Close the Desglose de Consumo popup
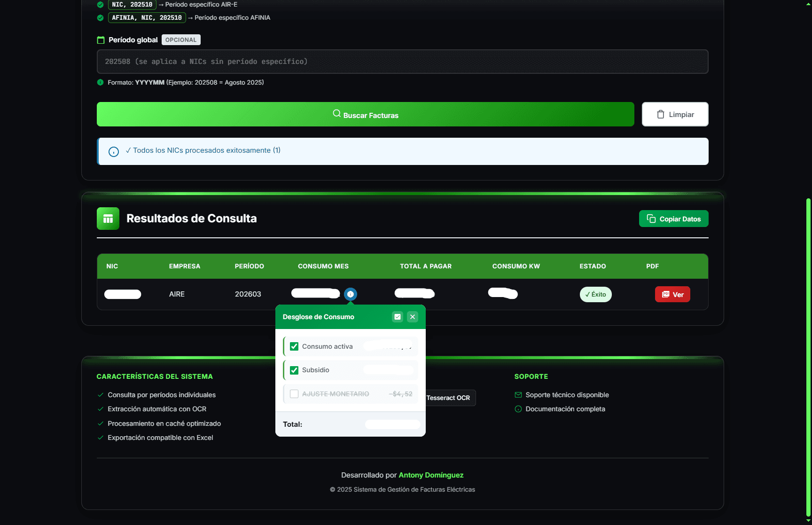 pyautogui.click(x=413, y=317)
